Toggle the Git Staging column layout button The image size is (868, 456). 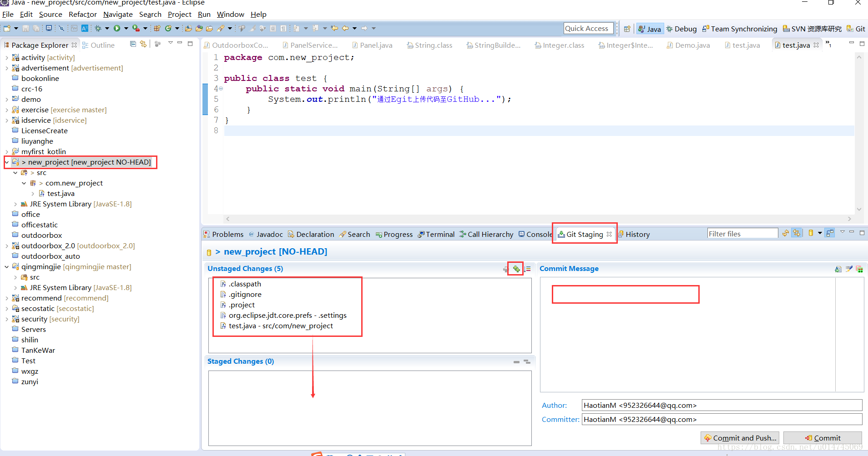pos(830,233)
